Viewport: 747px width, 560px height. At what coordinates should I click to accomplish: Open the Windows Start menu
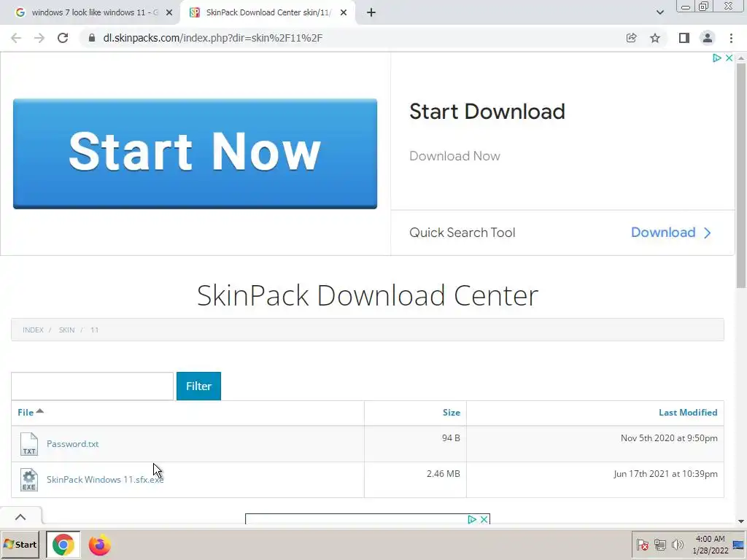click(20, 545)
